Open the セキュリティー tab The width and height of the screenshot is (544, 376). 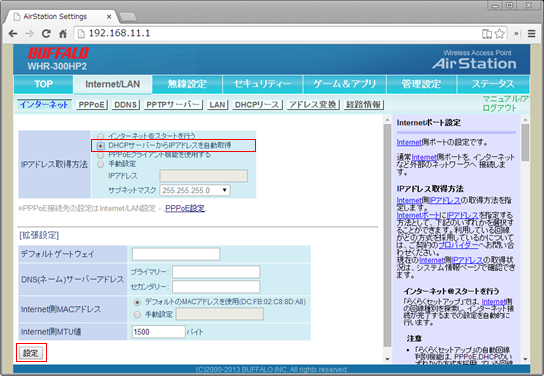tap(263, 84)
